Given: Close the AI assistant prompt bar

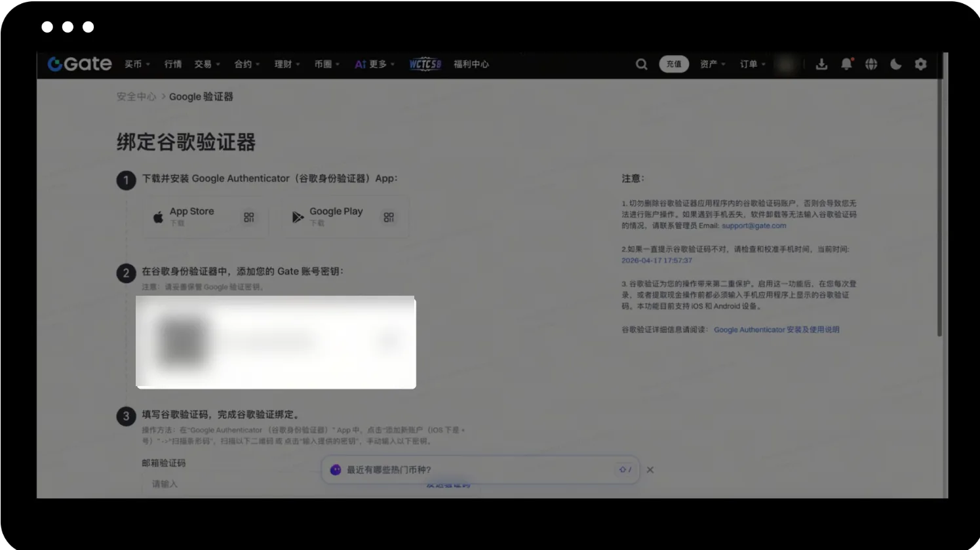Looking at the screenshot, I should (x=650, y=470).
